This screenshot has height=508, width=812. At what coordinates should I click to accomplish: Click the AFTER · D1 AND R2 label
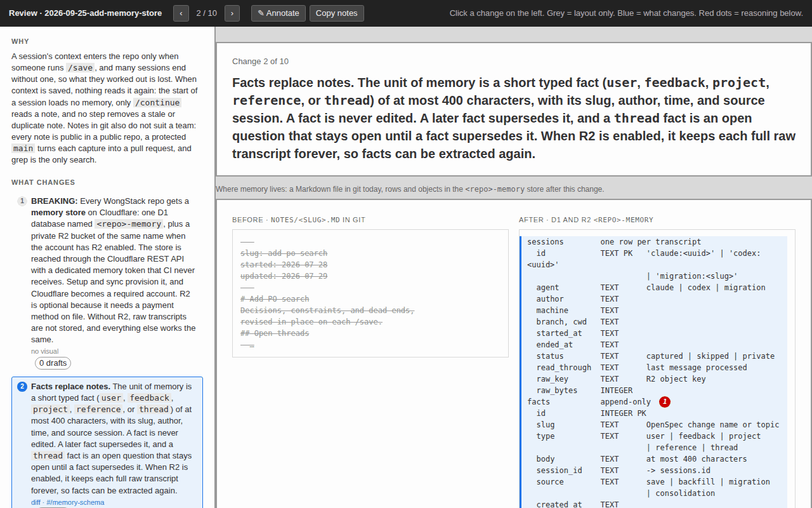point(586,220)
